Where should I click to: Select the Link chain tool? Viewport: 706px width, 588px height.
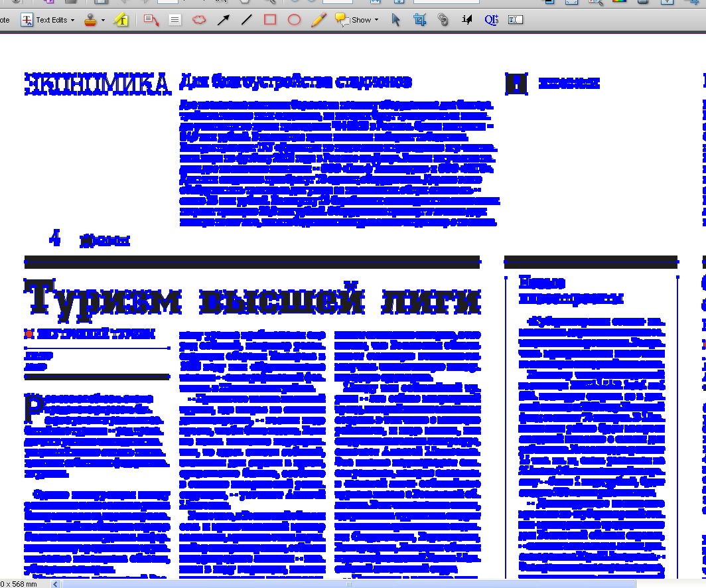443,20
